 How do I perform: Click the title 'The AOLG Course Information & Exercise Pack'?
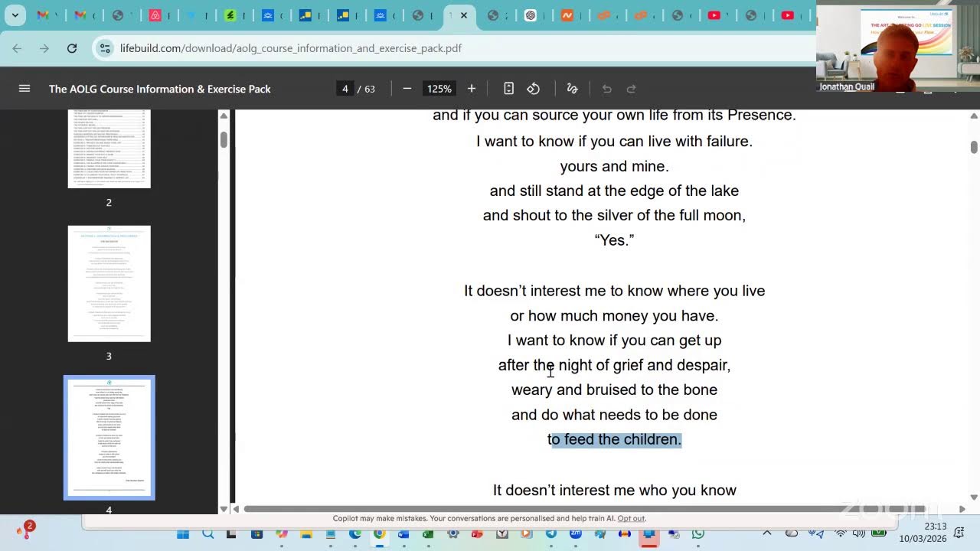pyautogui.click(x=160, y=89)
